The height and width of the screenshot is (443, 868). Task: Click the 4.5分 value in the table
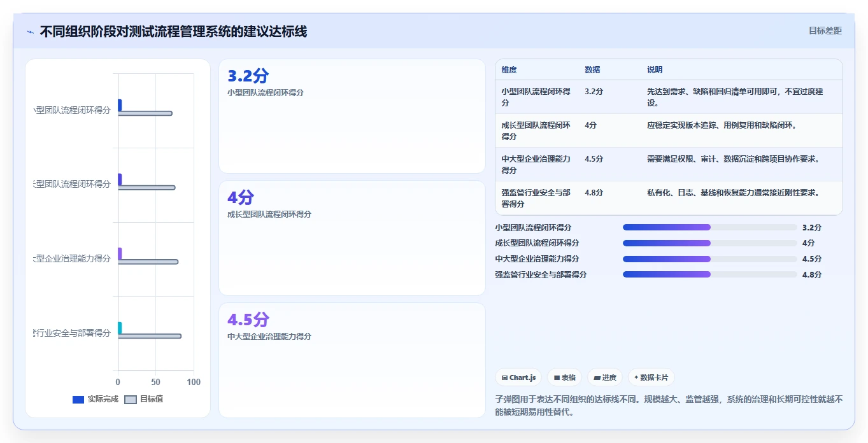pos(594,159)
